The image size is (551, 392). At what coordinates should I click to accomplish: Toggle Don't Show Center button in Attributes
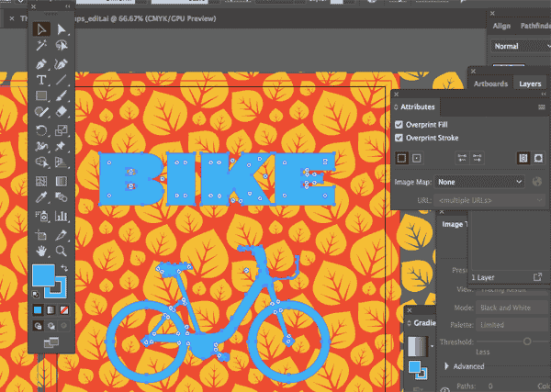coord(401,158)
